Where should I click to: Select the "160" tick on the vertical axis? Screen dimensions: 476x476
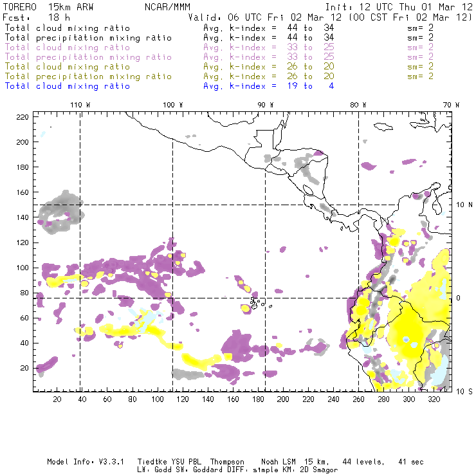click(x=23, y=192)
